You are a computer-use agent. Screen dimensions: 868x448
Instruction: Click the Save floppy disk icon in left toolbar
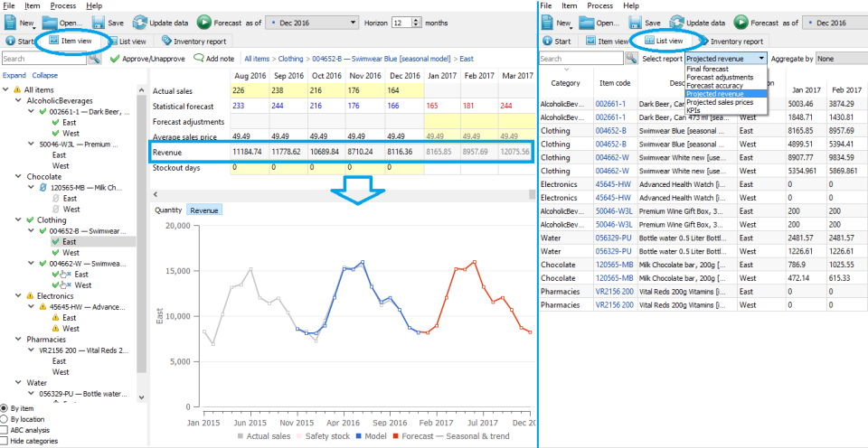click(x=99, y=23)
